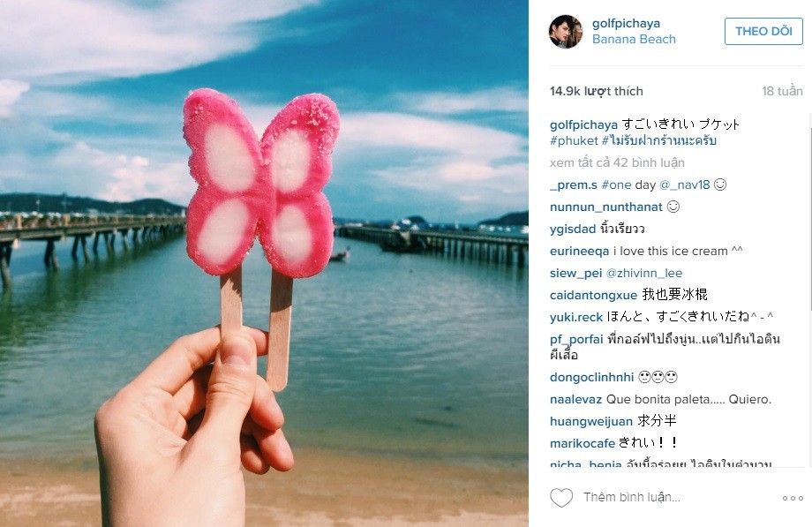Open the #phuket hashtag
This screenshot has height=527, width=812.
pyautogui.click(x=574, y=140)
